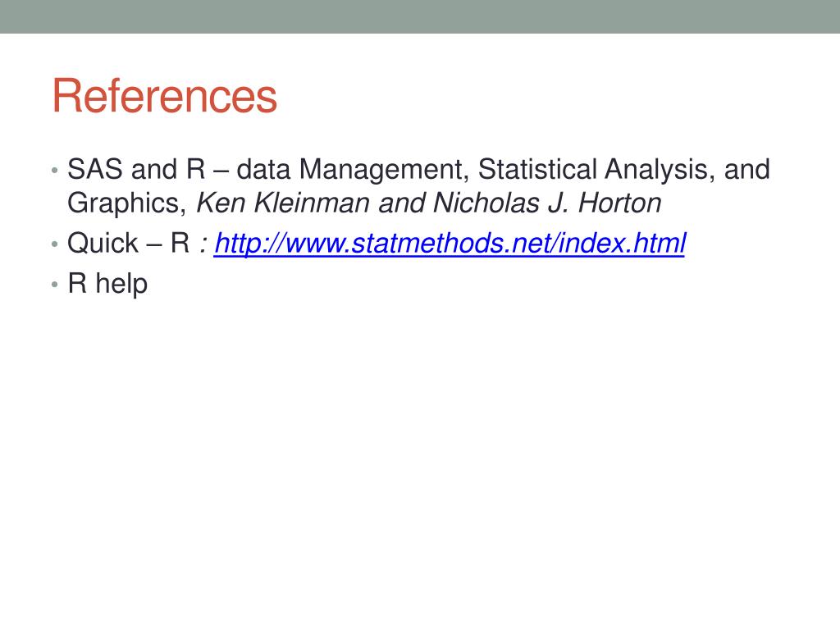Select the italic name Nicholas J. Horton
Viewport: 840px width, 630px height.
[547, 203]
